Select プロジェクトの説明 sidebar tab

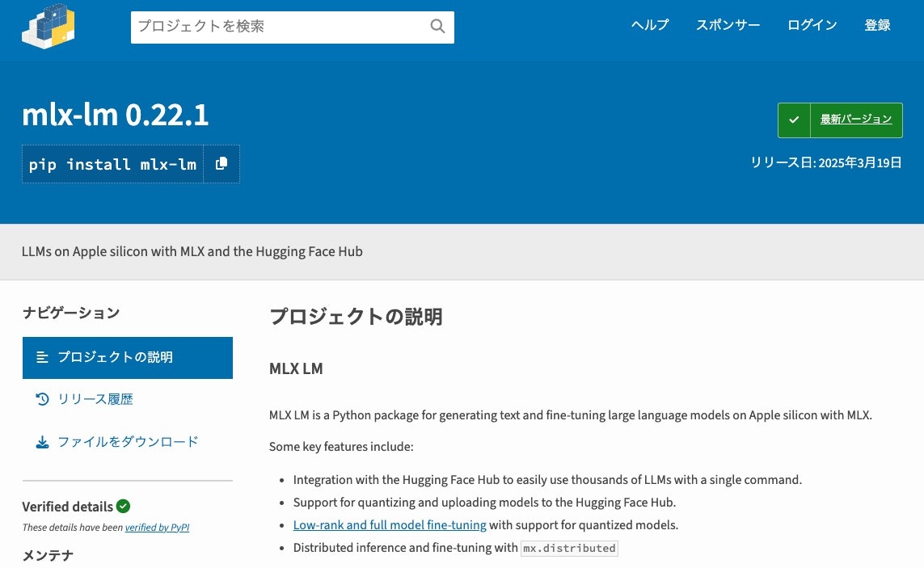[127, 358]
